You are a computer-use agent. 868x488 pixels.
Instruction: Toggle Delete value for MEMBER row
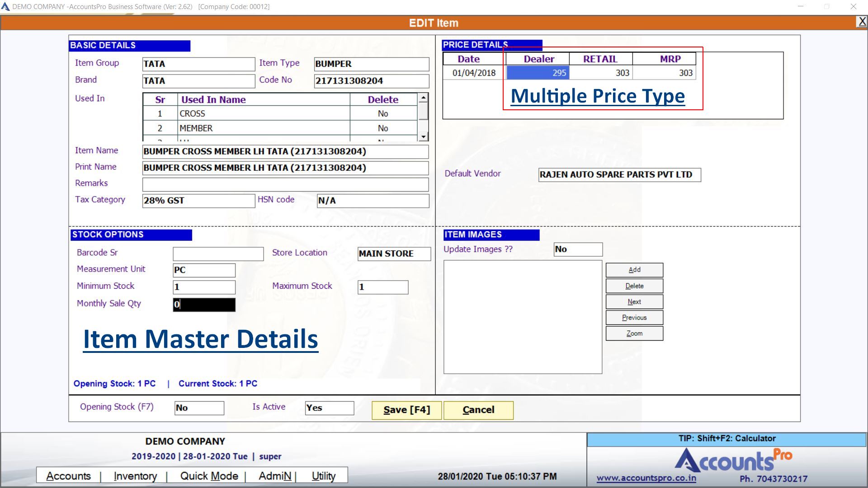tap(383, 128)
